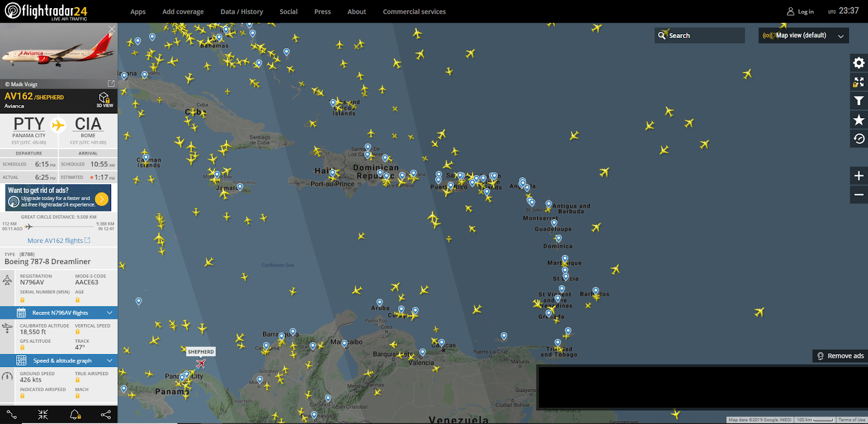The height and width of the screenshot is (424, 868).
Task: Open the Data / History menu
Action: tap(241, 11)
